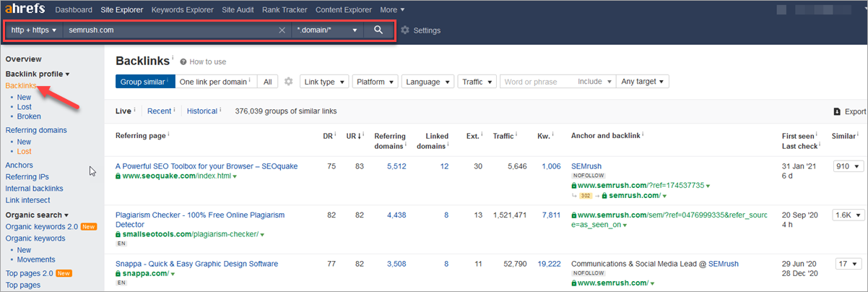This screenshot has height=292, width=868.
Task: Open the Any target dropdown
Action: 643,82
